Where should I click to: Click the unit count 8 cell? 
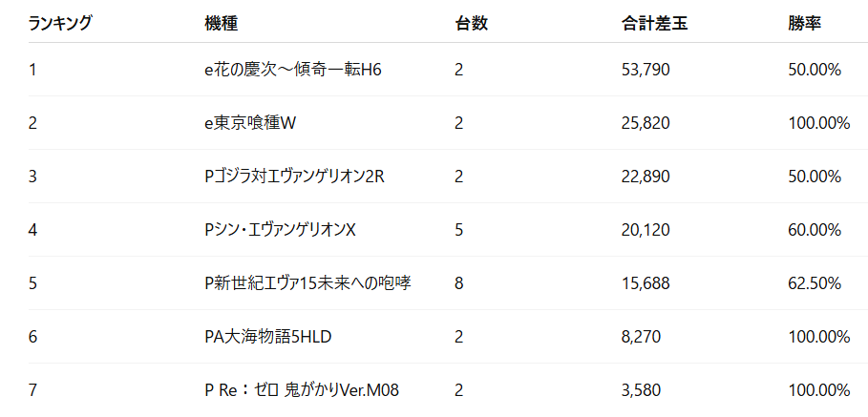[459, 283]
